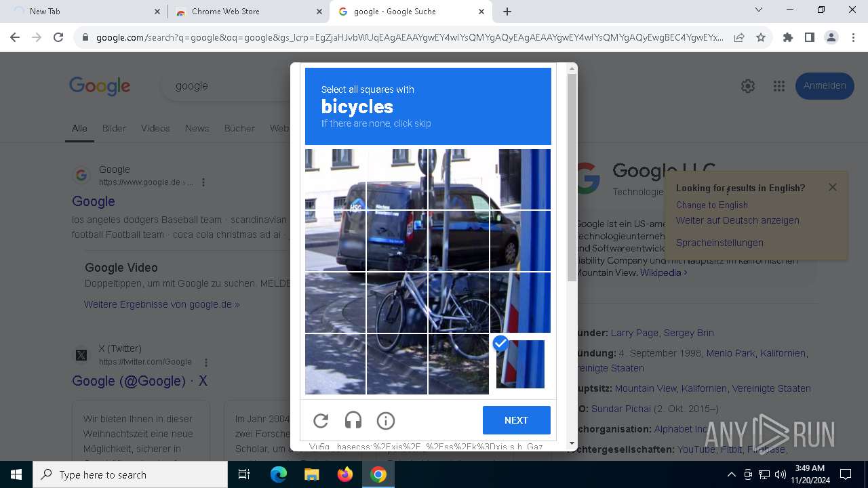Bookmark this page with star icon

[x=761, y=38]
